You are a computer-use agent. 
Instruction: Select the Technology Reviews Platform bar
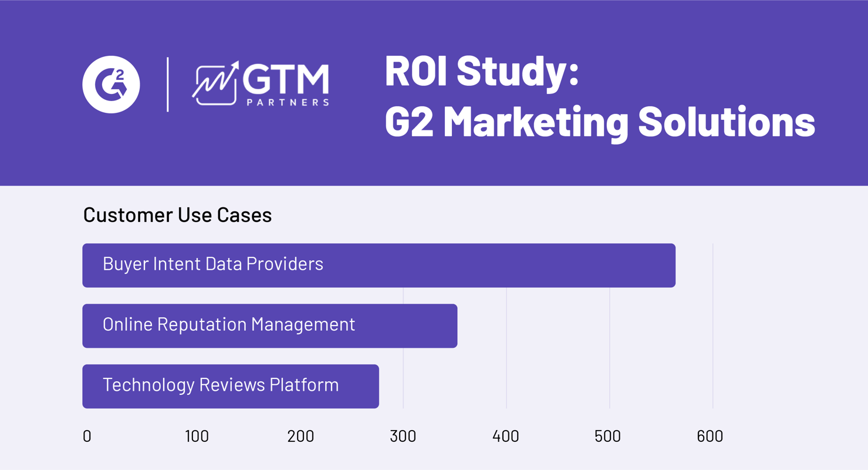click(x=231, y=387)
